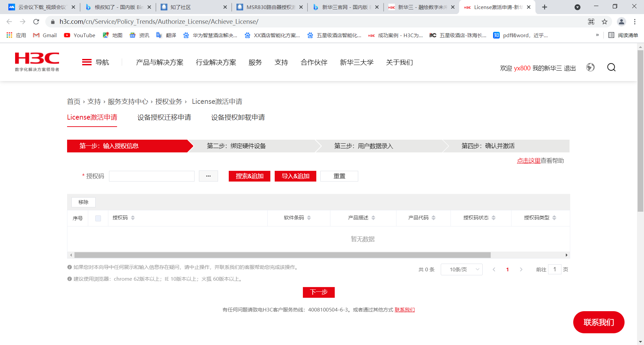The width and height of the screenshot is (644, 345).
Task: Open the YouTube bookmark
Action: (x=79, y=35)
